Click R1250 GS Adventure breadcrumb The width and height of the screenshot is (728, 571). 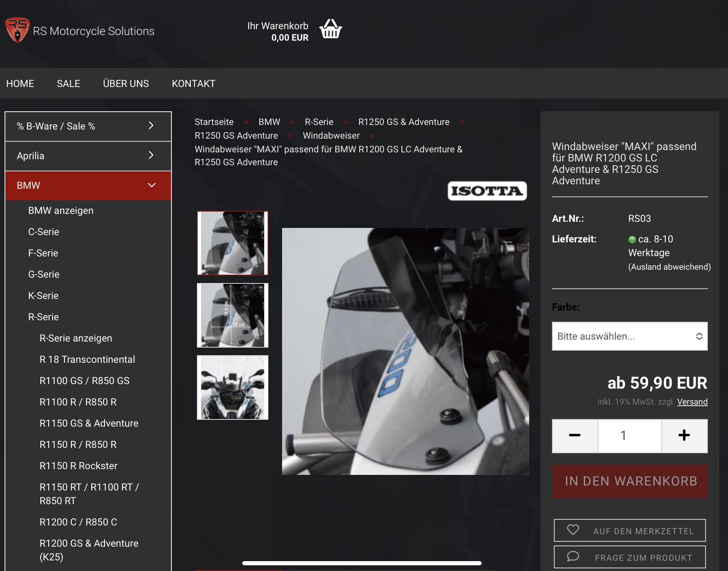(x=236, y=136)
